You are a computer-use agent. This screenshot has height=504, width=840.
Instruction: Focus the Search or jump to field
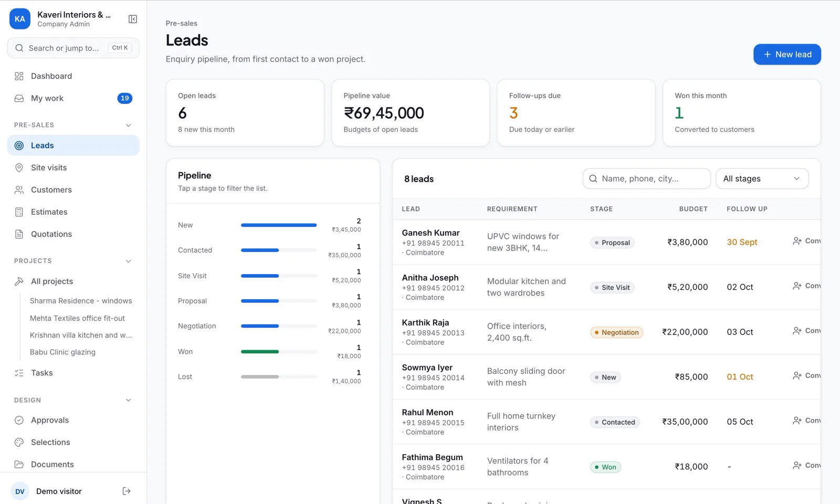[73, 48]
